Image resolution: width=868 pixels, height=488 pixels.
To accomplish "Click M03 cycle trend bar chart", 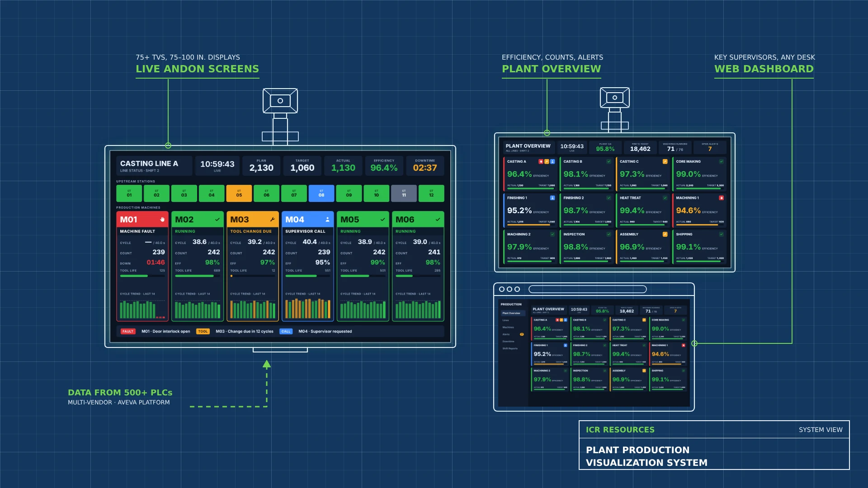I will tap(253, 310).
